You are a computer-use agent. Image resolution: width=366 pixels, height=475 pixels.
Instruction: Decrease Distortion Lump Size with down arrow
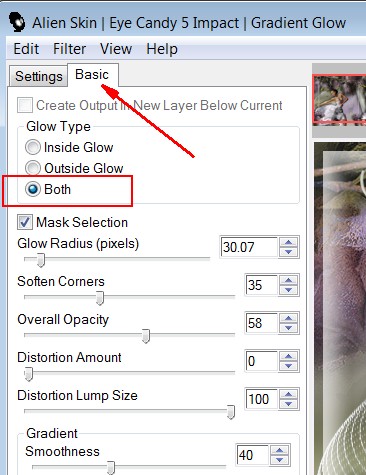coord(289,404)
